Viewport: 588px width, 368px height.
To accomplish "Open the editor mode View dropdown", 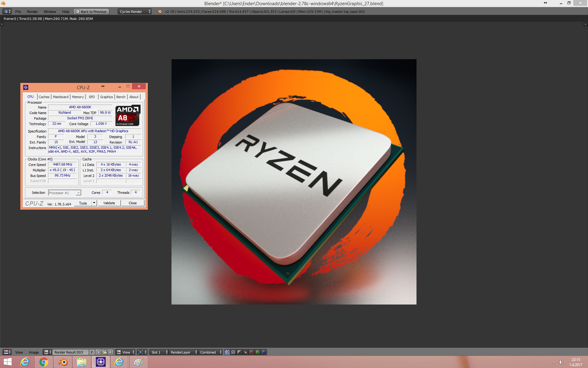I will tap(125, 352).
